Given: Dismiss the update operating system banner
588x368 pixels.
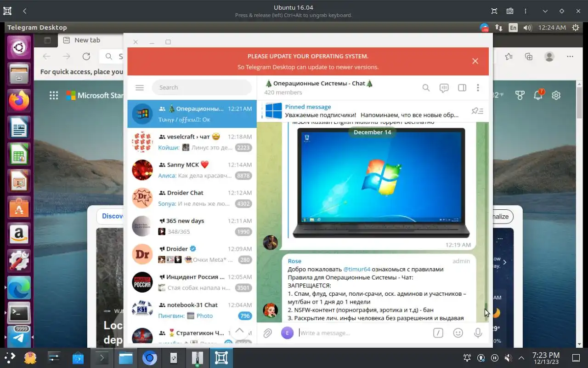Looking at the screenshot, I should tap(475, 61).
